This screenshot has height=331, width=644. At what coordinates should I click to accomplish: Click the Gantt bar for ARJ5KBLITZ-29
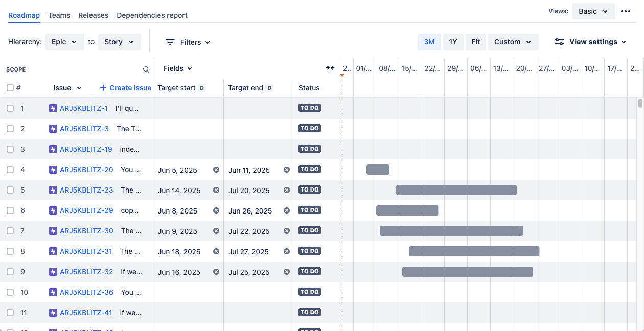(407, 210)
